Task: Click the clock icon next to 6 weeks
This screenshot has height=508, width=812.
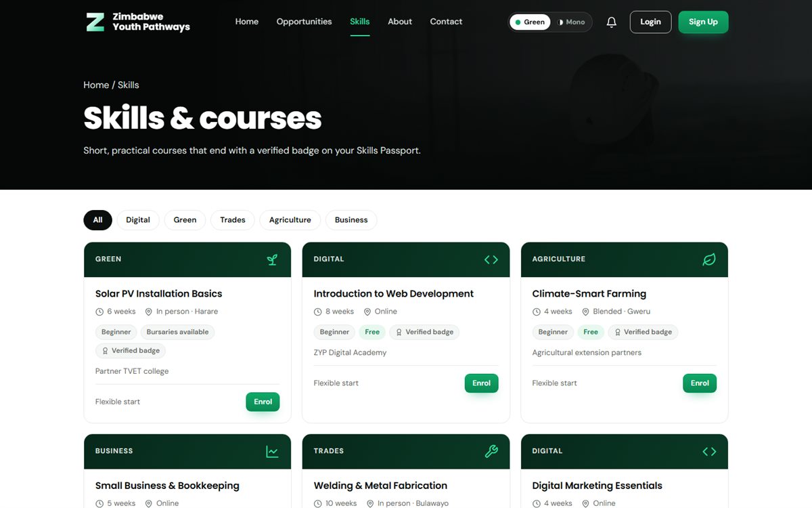Action: tap(99, 312)
